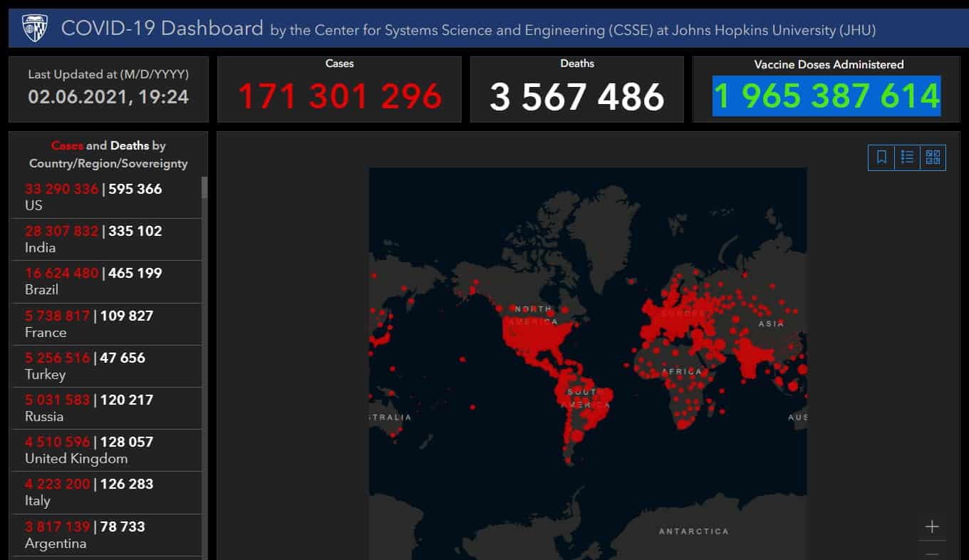Image resolution: width=969 pixels, height=560 pixels.
Task: Select the US row in country list
Action: (107, 197)
